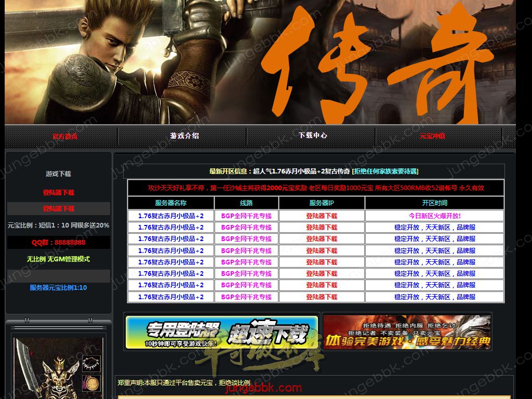The image size is (532, 399).
Task: Click the gray-highlighted 登陆器下载 sidebar link
Action: pos(59,209)
